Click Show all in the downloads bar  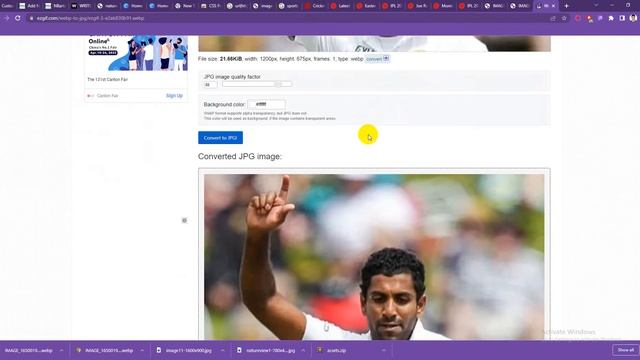pyautogui.click(x=625, y=350)
